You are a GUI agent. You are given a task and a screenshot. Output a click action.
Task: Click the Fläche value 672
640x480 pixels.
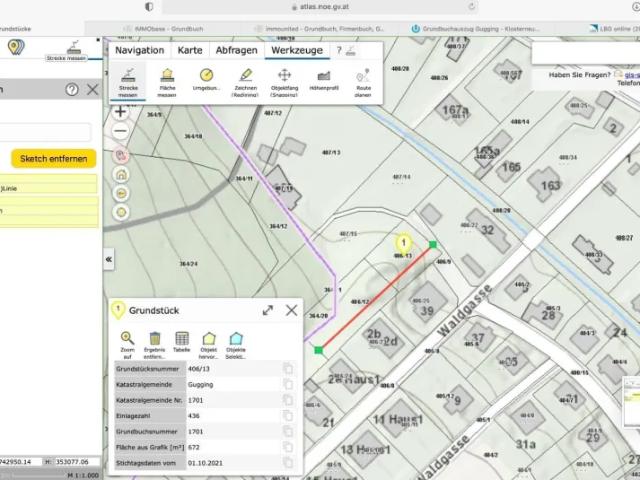click(193, 447)
